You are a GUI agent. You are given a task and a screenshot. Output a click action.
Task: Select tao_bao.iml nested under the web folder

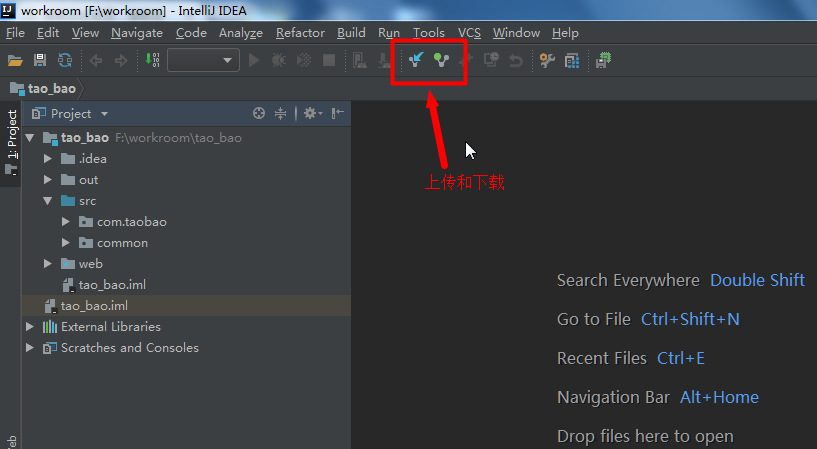[185, 285]
